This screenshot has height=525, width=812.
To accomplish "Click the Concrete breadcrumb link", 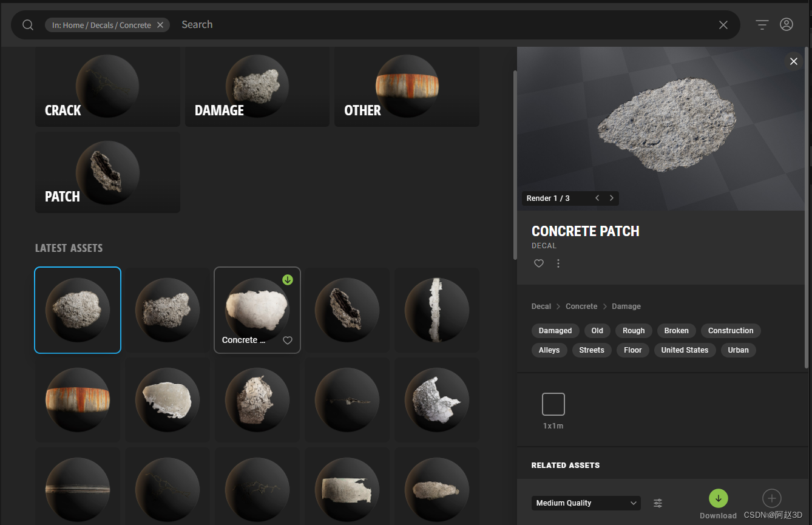I will click(x=581, y=307).
